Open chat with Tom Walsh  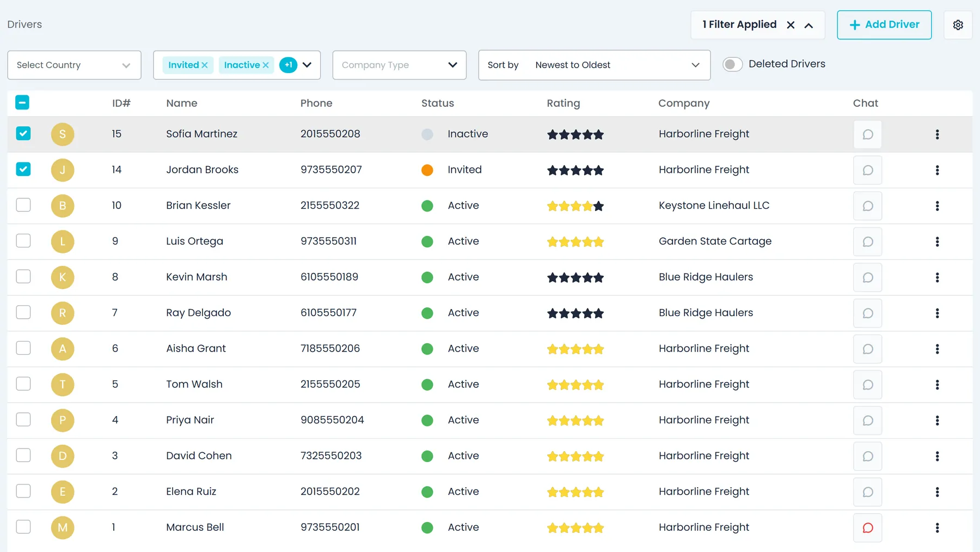tap(867, 385)
